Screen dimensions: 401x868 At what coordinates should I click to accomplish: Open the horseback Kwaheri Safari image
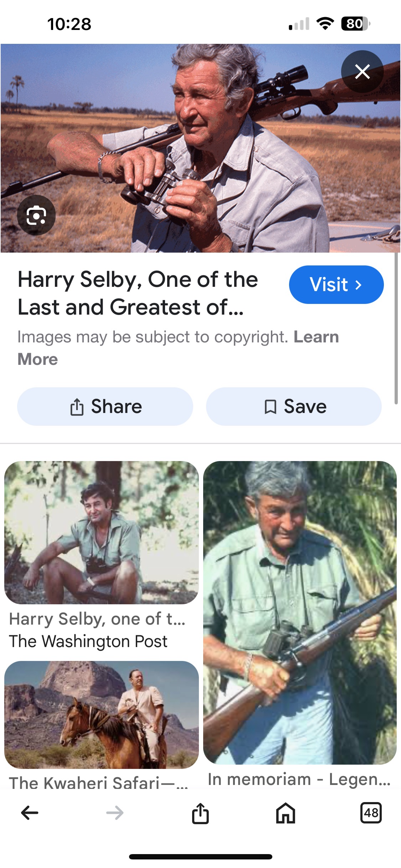[101, 714]
